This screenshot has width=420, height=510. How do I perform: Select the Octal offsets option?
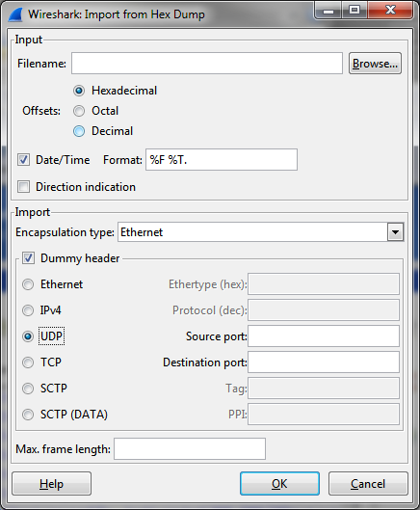[79, 111]
